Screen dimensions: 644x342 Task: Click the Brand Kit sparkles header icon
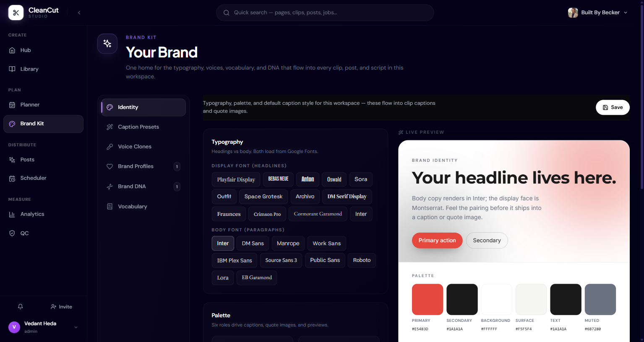[x=107, y=44]
